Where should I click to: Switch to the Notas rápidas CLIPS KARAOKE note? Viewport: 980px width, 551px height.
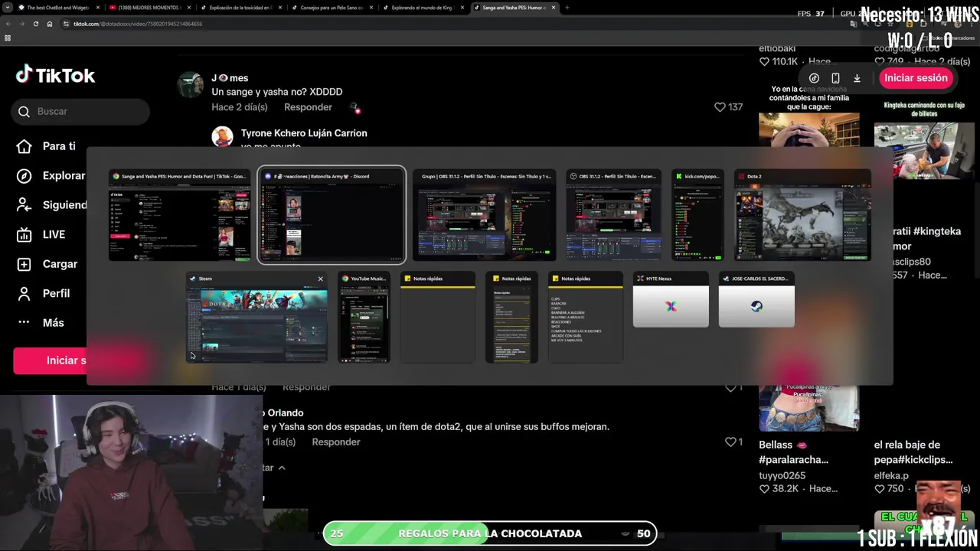(x=586, y=318)
